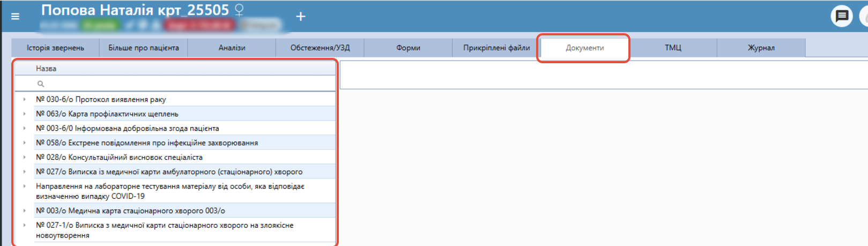868x246 pixels.
Task: Expand № 028/о Консультаційний висновок row
Action: [24, 157]
